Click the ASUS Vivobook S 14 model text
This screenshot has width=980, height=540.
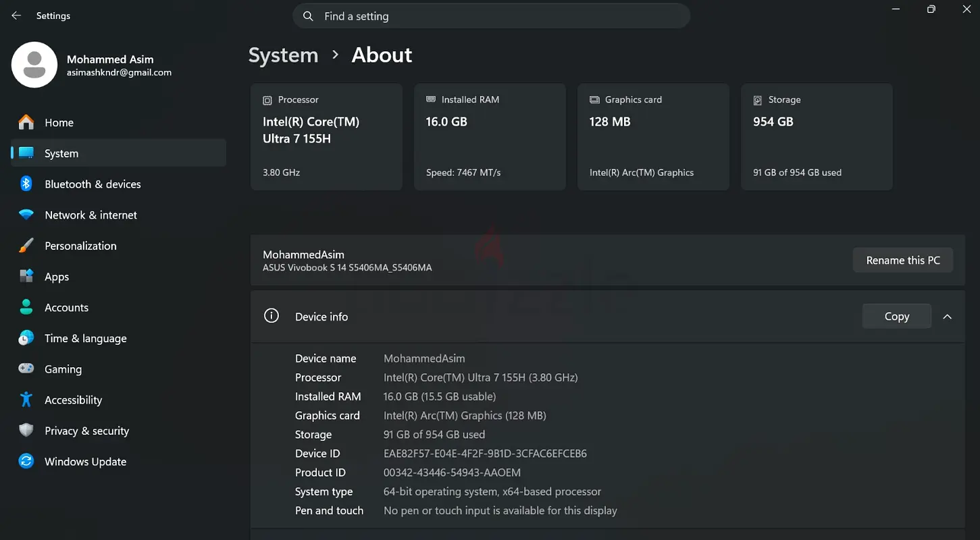[x=347, y=267]
